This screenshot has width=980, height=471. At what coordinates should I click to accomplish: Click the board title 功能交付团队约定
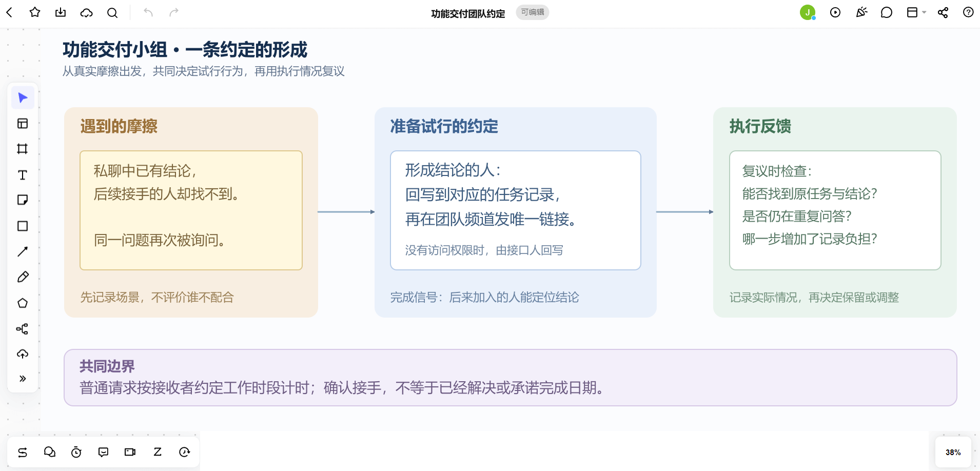click(x=468, y=13)
